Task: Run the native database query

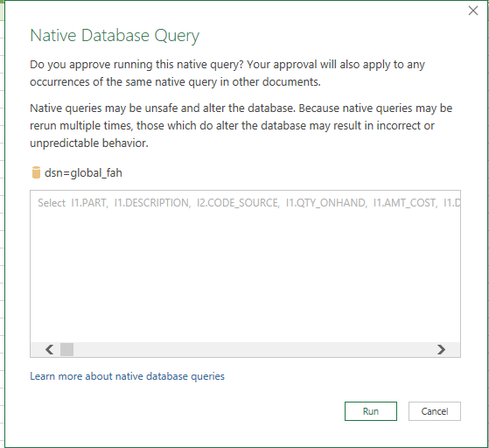Action: [x=371, y=411]
